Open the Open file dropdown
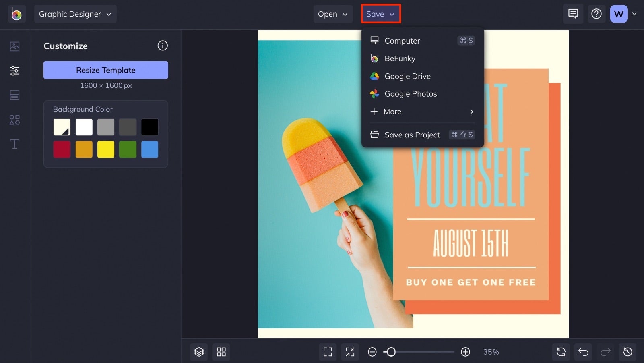This screenshot has width=644, height=363. click(x=332, y=14)
